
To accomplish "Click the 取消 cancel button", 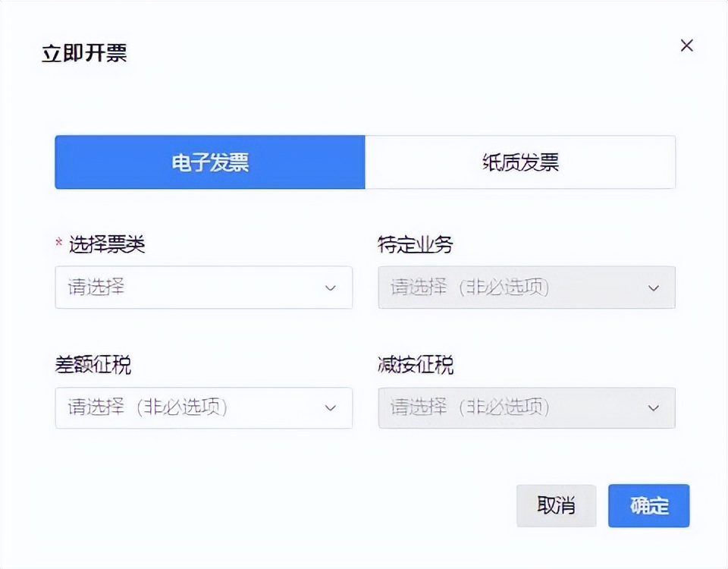I will pyautogui.click(x=556, y=505).
